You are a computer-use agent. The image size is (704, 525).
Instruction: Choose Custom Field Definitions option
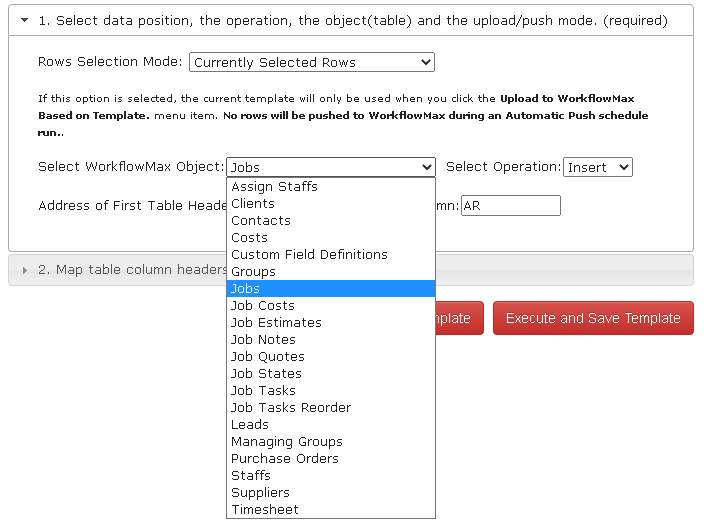click(x=331, y=255)
